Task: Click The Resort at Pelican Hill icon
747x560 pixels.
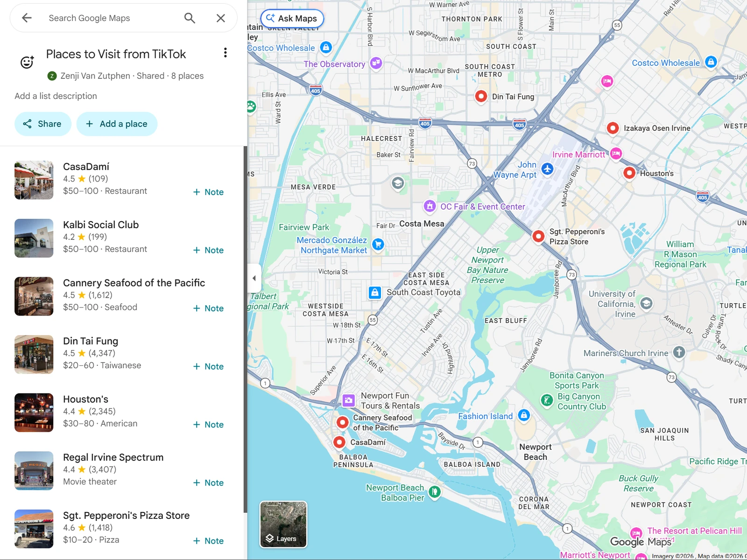Action: point(636,532)
